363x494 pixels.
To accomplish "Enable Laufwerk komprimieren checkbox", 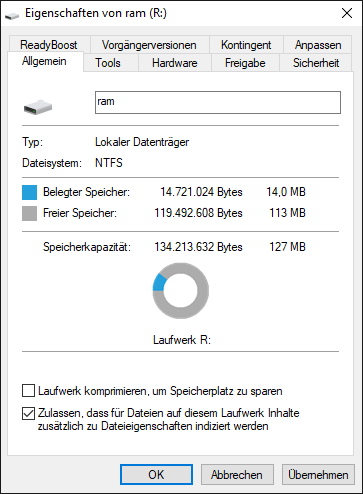I will (x=28, y=391).
